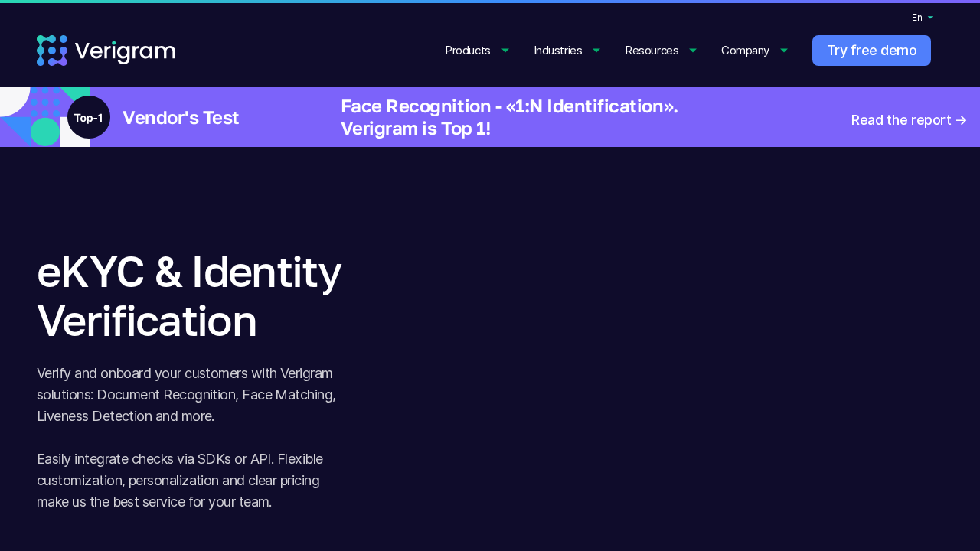Click the eKYC & Identity Verification heading

click(x=189, y=296)
